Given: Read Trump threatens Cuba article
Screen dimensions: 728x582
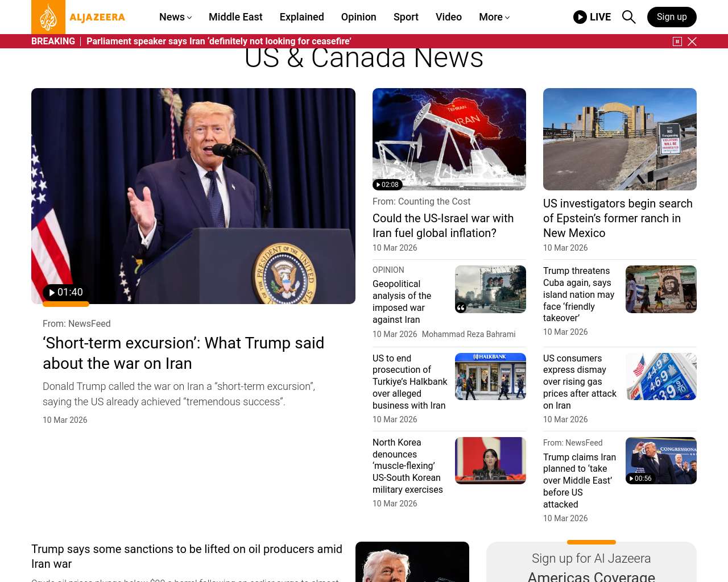Looking at the screenshot, I should click(x=579, y=294).
